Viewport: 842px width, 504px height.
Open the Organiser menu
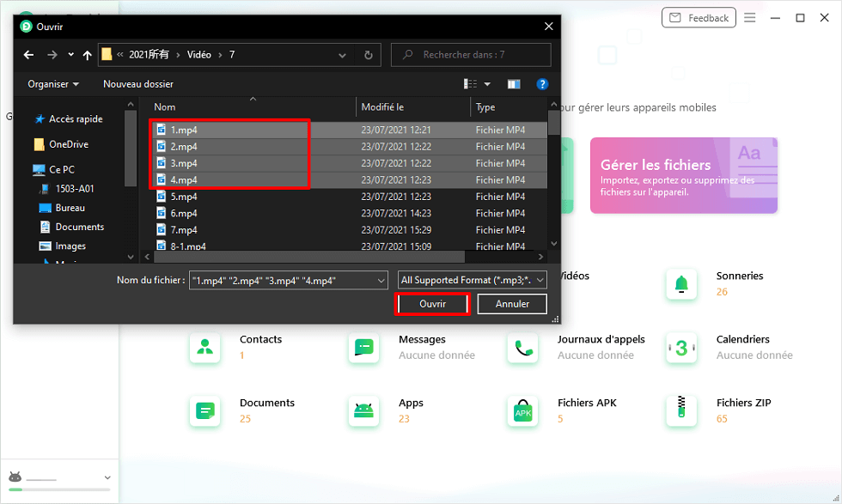(x=53, y=84)
